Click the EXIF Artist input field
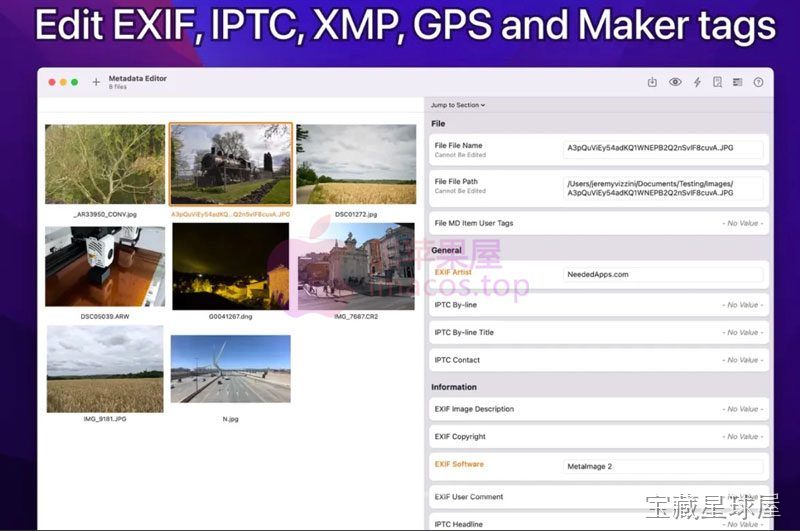Image resolution: width=800 pixels, height=531 pixels. pyautogui.click(x=663, y=274)
